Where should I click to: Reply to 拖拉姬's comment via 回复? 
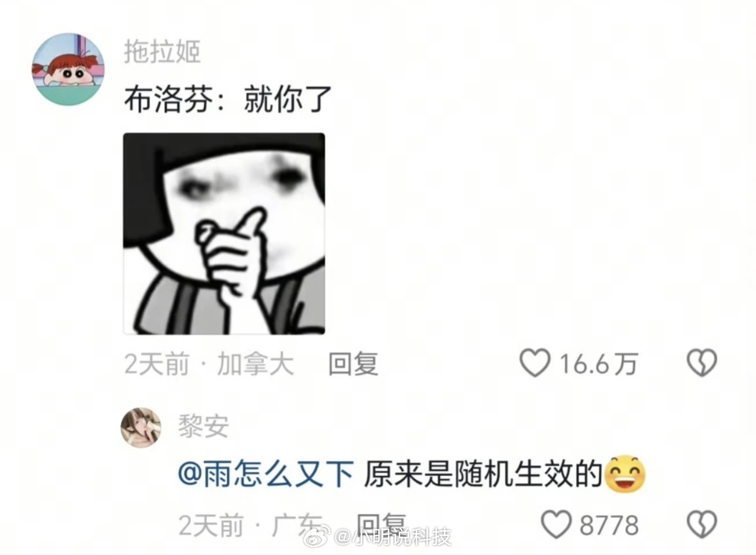[x=353, y=364]
